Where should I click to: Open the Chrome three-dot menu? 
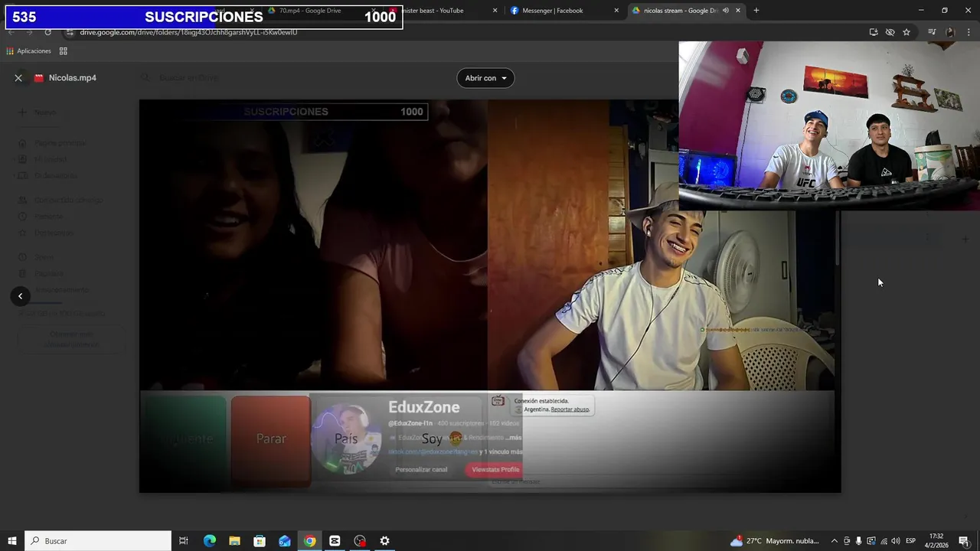click(968, 32)
